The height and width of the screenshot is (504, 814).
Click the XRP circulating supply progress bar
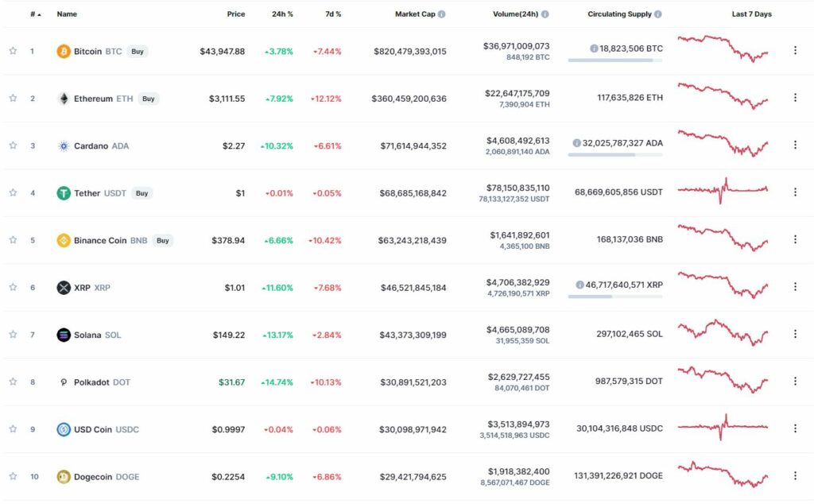tap(615, 297)
